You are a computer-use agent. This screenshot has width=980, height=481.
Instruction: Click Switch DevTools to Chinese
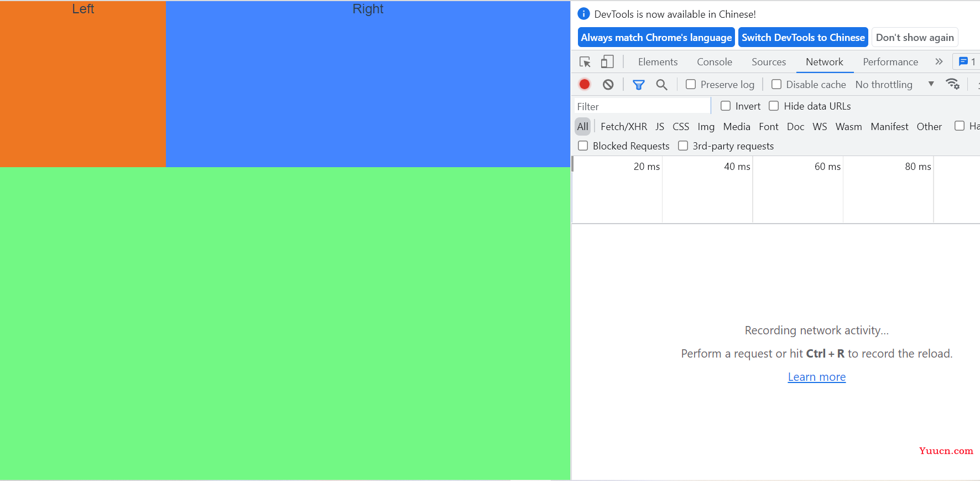803,37
